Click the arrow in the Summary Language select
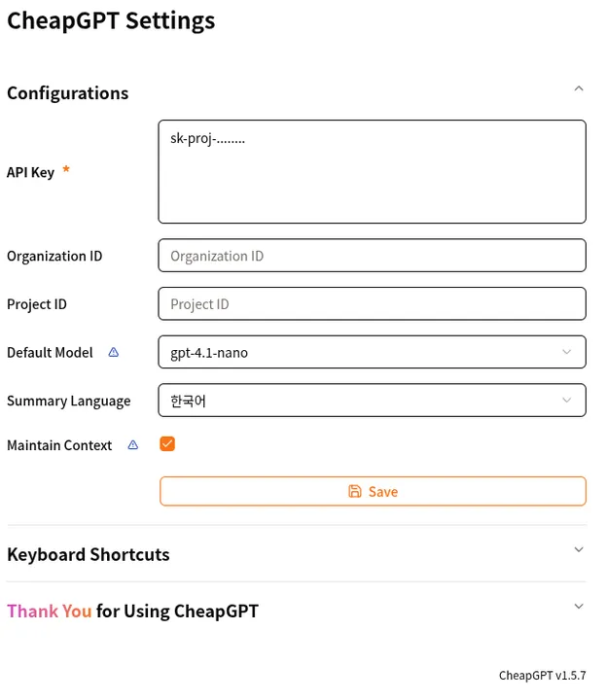 pos(567,400)
